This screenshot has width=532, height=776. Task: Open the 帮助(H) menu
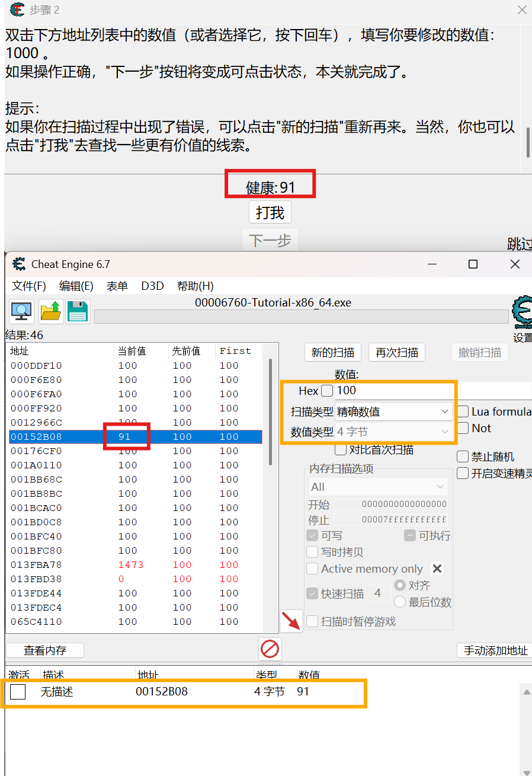click(196, 286)
